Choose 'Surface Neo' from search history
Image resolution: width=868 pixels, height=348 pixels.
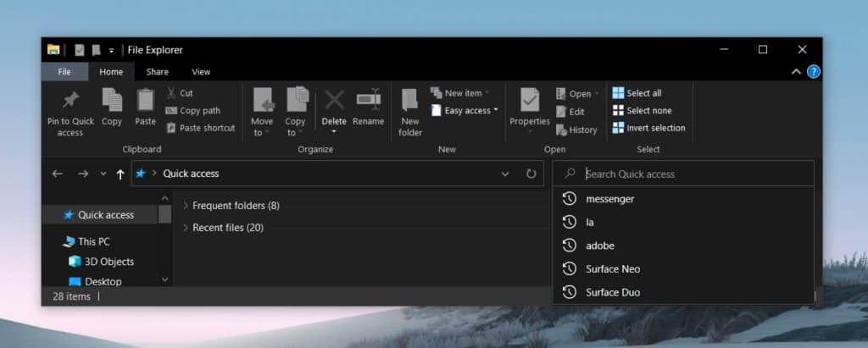(613, 269)
